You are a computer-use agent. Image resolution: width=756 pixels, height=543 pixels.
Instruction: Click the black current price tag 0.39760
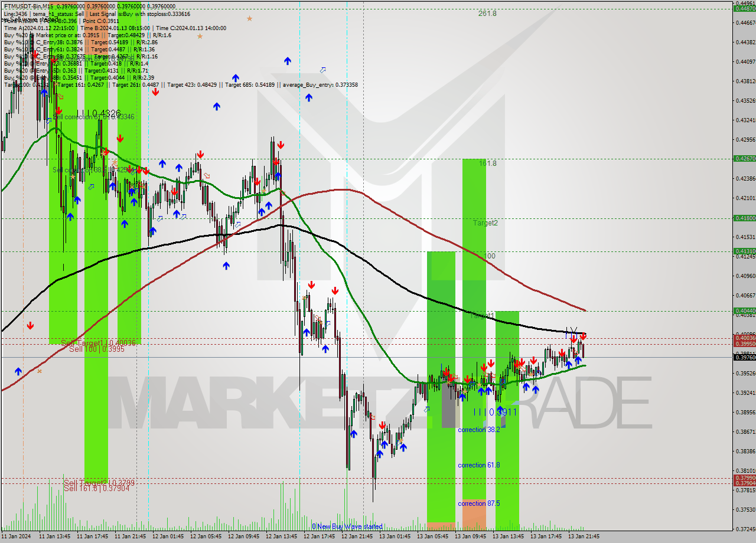tap(744, 357)
